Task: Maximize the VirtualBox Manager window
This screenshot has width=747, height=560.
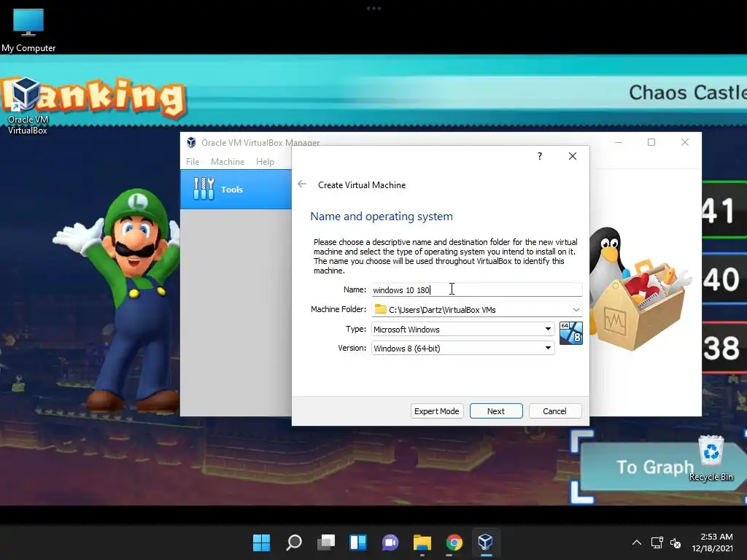Action: pos(651,142)
